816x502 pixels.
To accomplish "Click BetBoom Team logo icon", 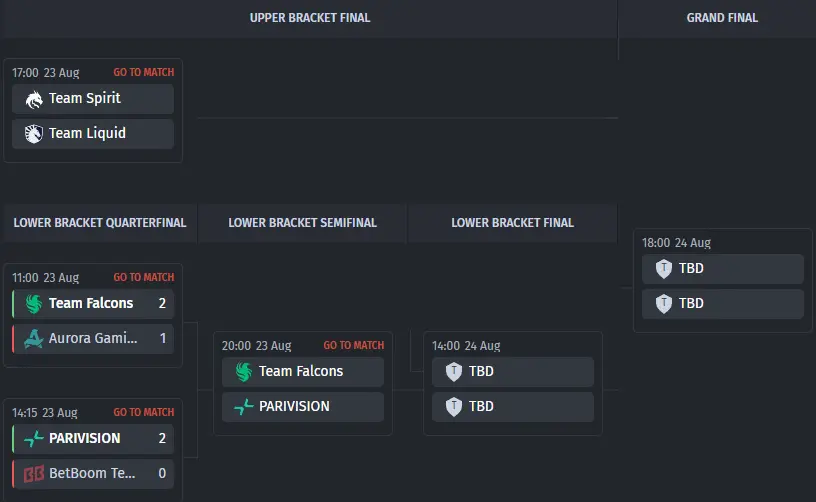I will point(34,473).
